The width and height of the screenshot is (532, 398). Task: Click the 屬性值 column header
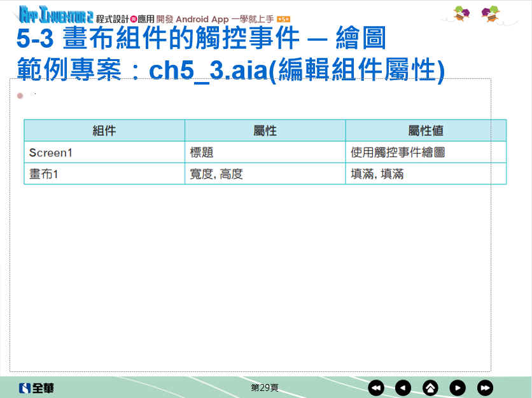coord(426,131)
